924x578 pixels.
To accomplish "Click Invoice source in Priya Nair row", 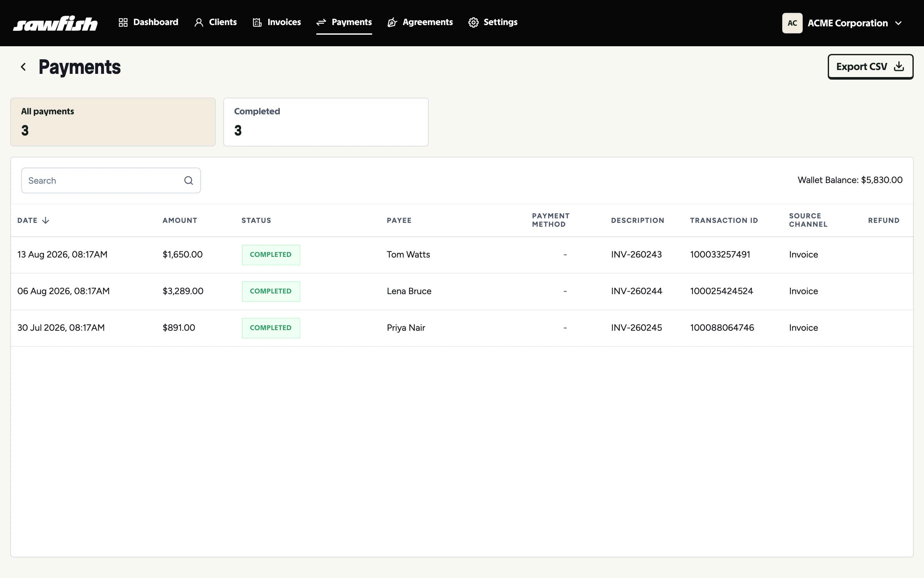I will pos(803,328).
